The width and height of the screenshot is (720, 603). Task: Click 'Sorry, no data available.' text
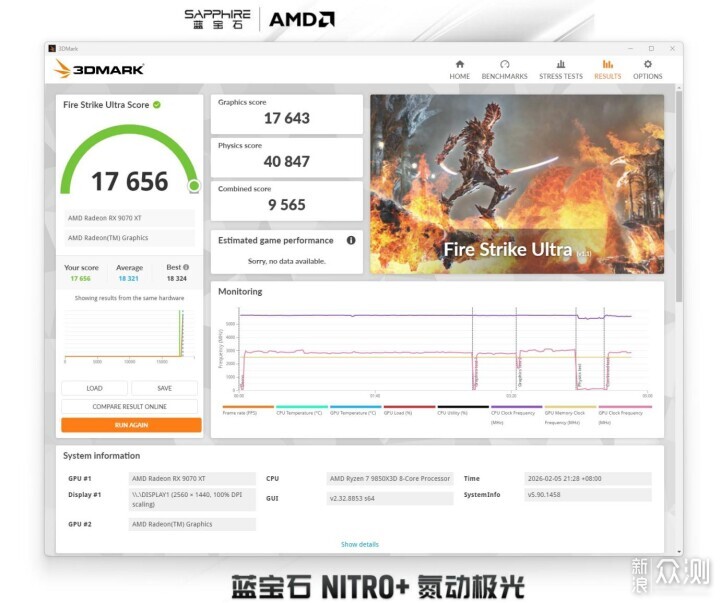coord(287,261)
